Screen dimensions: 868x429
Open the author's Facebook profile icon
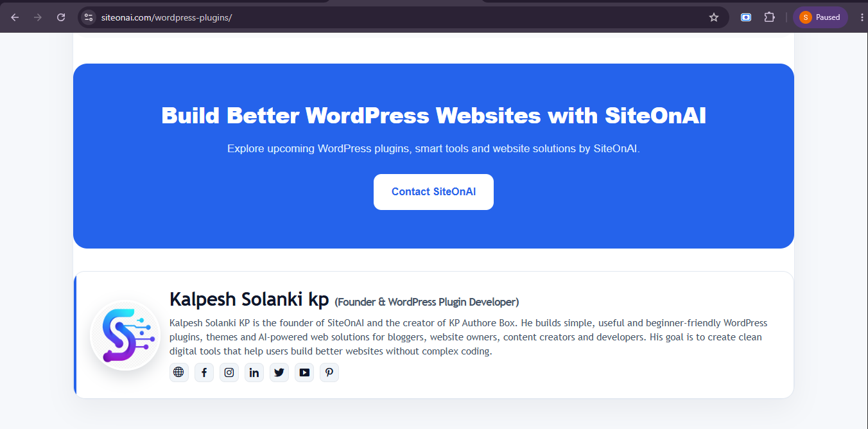point(204,372)
